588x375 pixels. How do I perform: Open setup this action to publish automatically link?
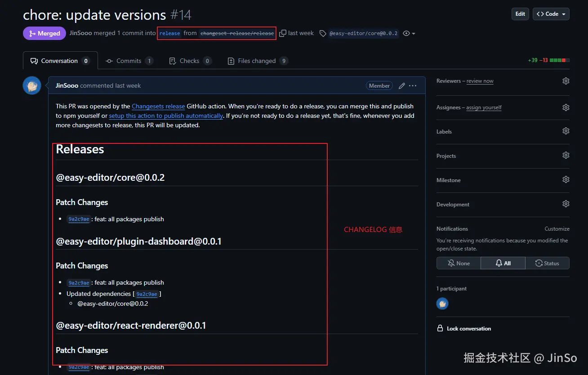166,116
